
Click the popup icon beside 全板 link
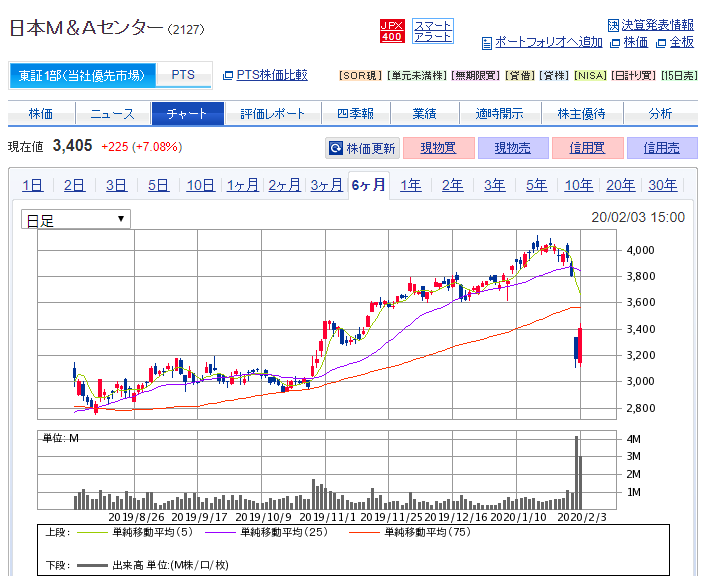click(660, 43)
